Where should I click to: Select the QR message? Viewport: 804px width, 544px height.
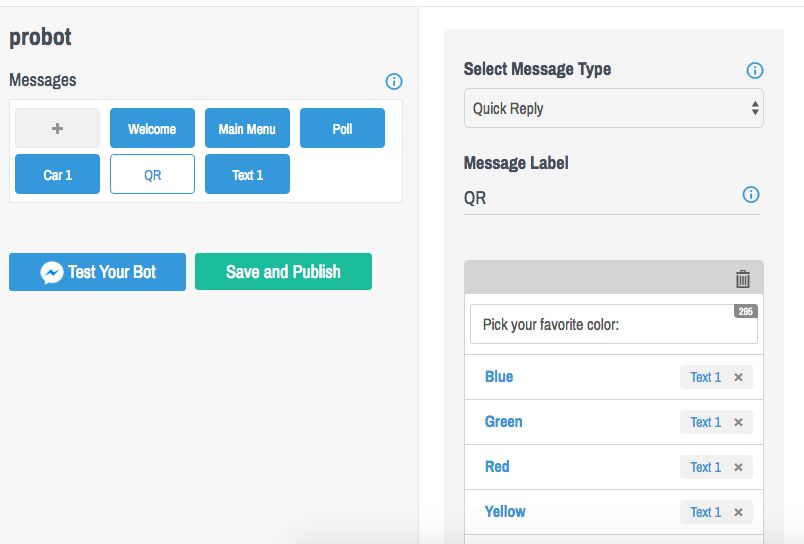[x=152, y=174]
